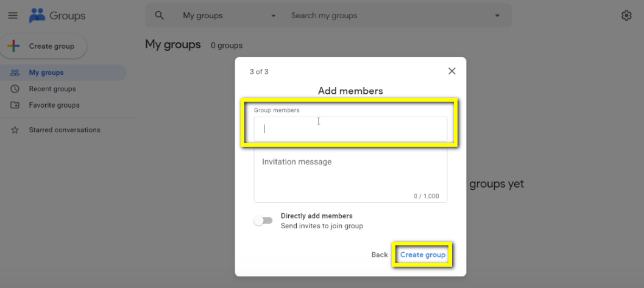Confirm with the dialog's Create group button
Screen dimensions: 644x288
point(423,255)
